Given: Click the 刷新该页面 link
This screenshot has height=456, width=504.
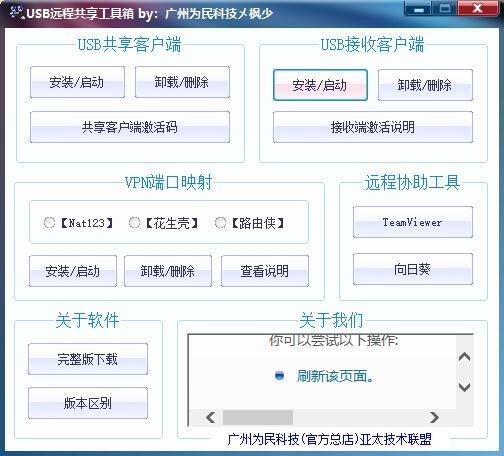Looking at the screenshot, I should pos(335,376).
